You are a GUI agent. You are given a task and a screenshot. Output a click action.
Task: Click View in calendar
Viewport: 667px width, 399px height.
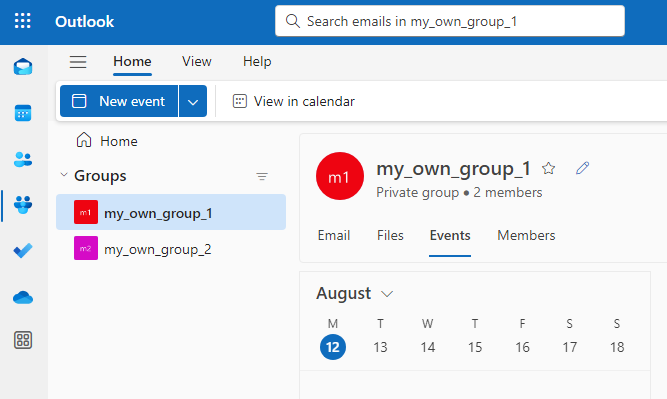[x=294, y=101]
